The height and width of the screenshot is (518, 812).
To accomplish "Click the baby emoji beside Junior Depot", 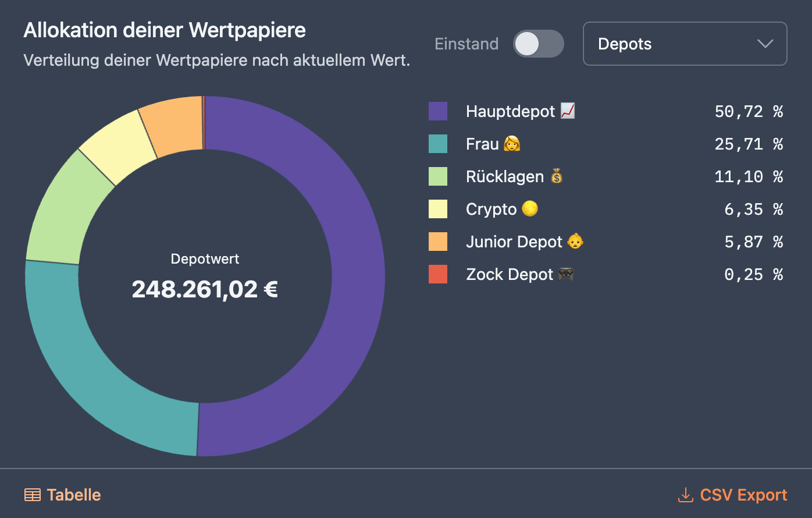I will tap(576, 241).
